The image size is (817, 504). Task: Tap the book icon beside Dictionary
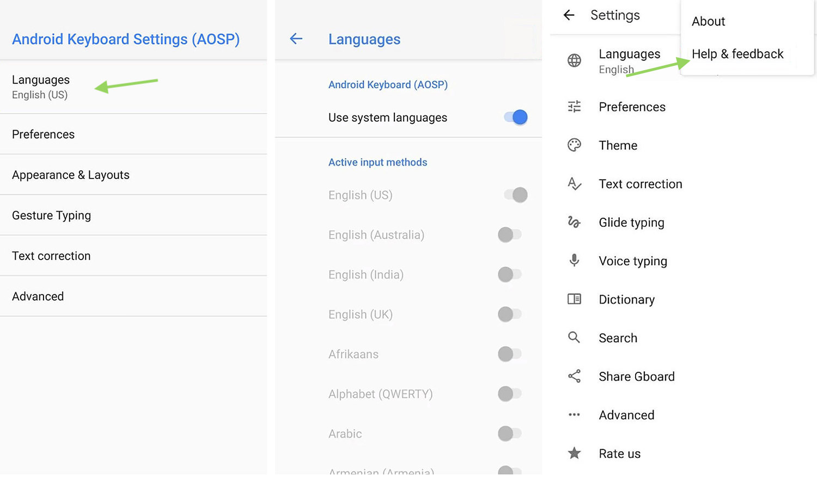coord(574,299)
